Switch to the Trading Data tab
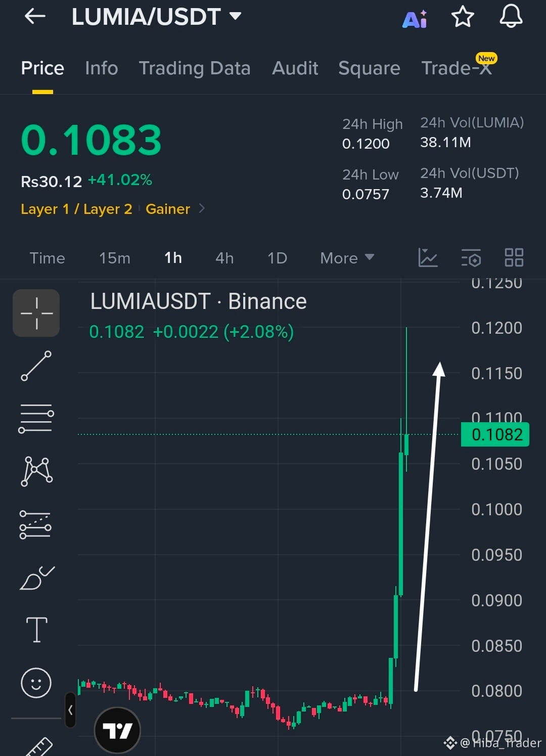 [x=195, y=68]
